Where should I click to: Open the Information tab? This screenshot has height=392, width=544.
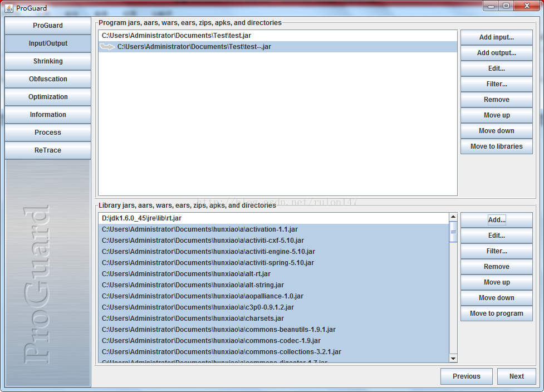(48, 115)
